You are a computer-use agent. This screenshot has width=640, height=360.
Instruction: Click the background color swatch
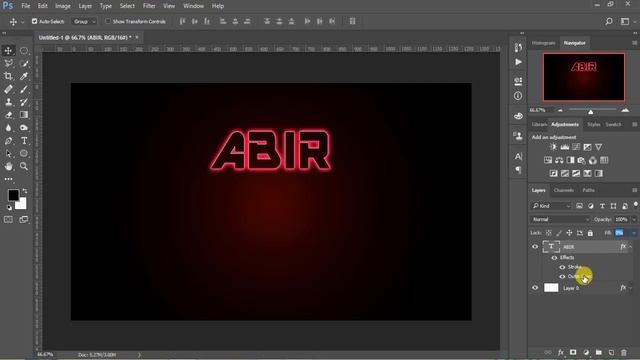click(x=21, y=204)
